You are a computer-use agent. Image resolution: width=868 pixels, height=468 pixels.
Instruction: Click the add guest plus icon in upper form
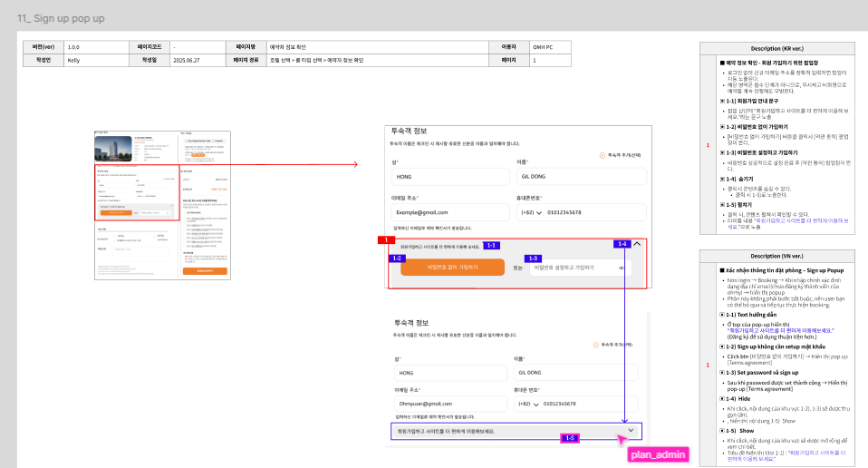click(x=603, y=155)
